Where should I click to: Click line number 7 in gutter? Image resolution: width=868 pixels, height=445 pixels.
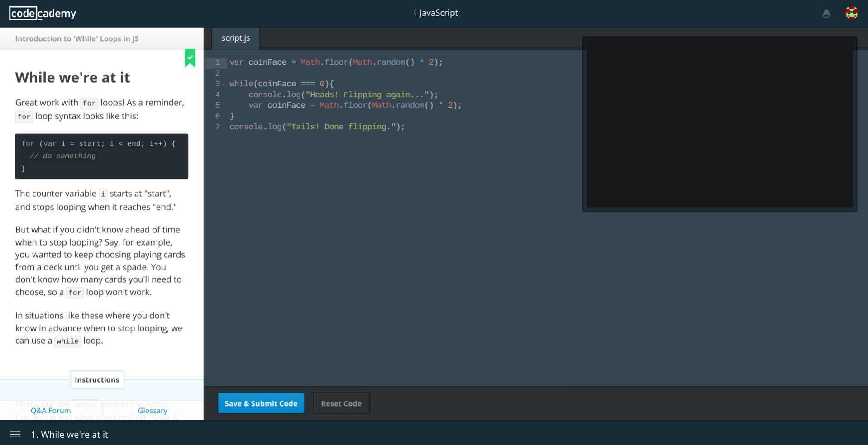pos(218,127)
